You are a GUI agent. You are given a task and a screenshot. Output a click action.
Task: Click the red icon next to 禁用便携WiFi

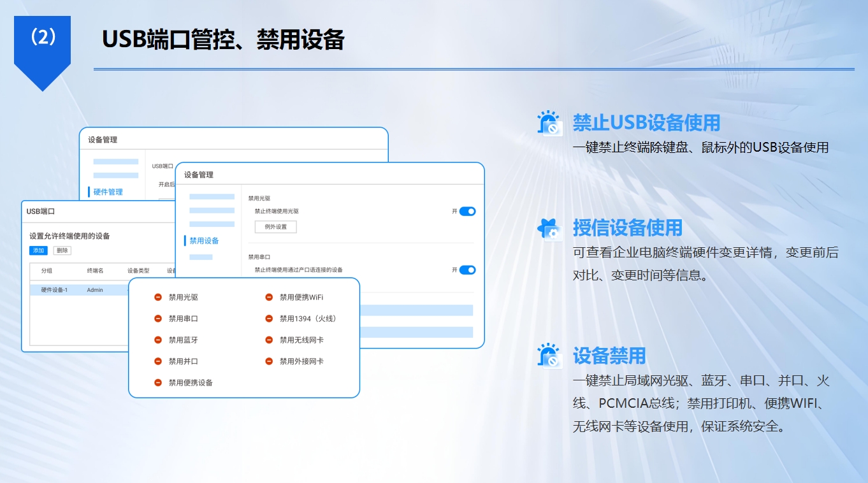click(269, 298)
